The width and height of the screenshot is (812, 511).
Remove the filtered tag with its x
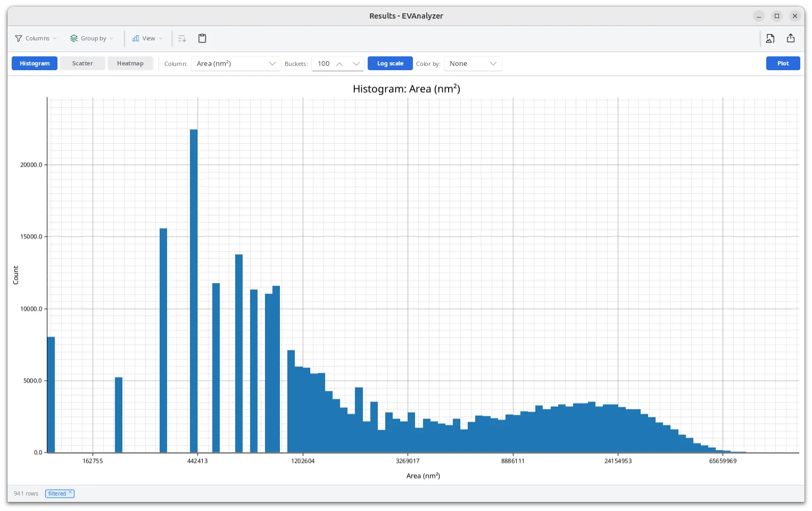pos(70,492)
